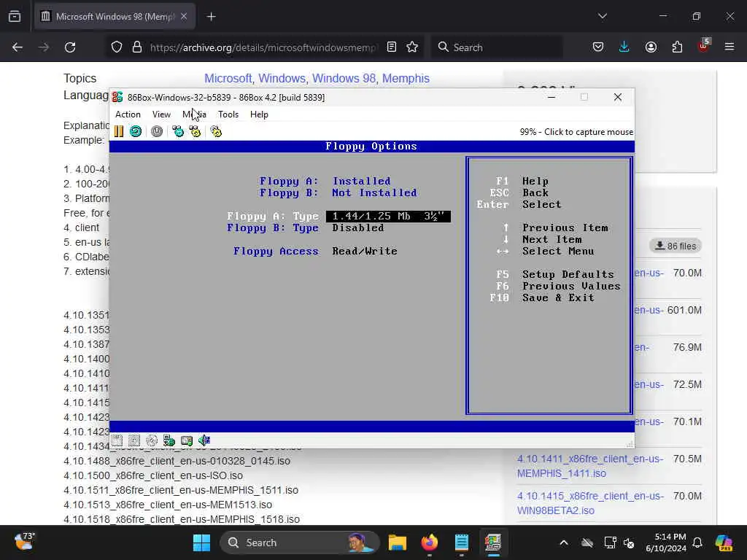Open the notification bell in taskbar
Viewport: 747px width, 560px height.
[x=697, y=542]
